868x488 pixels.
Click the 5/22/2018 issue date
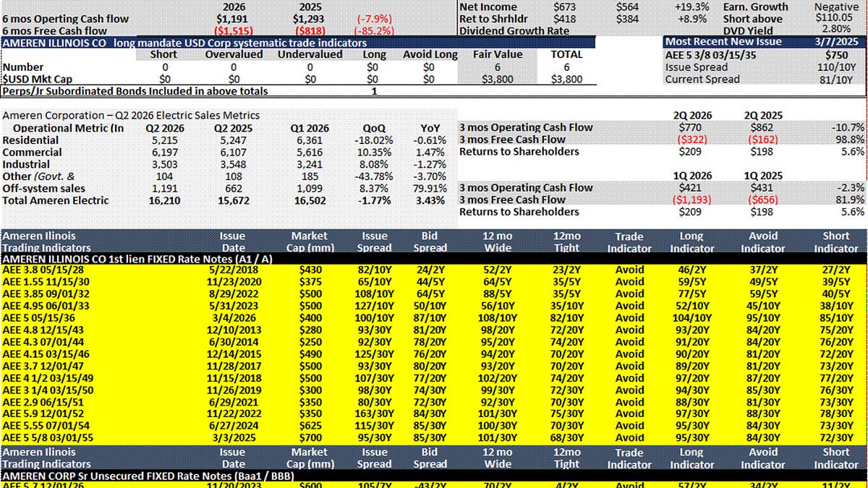pyautogui.click(x=233, y=270)
